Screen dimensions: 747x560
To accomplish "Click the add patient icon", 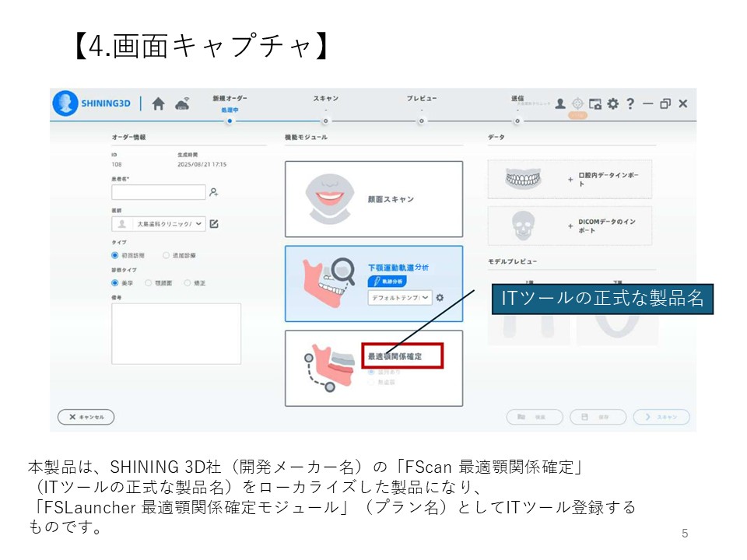I will pos(214,192).
